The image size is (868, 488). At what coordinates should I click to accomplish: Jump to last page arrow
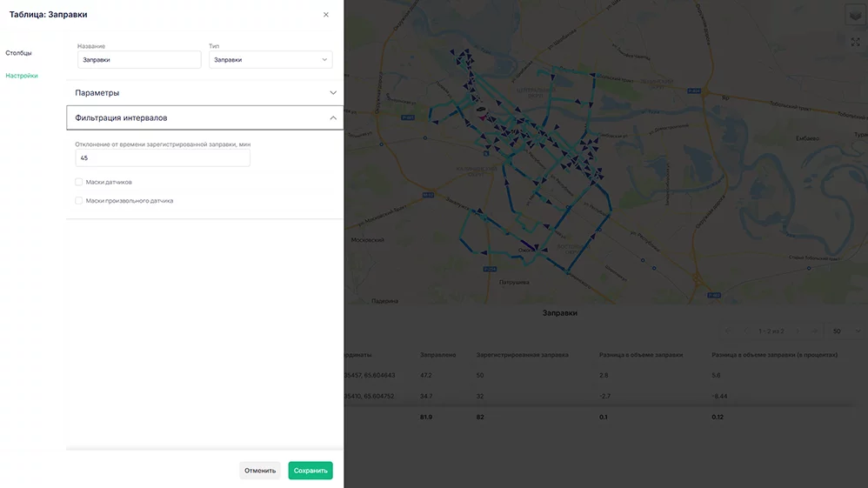tap(814, 331)
